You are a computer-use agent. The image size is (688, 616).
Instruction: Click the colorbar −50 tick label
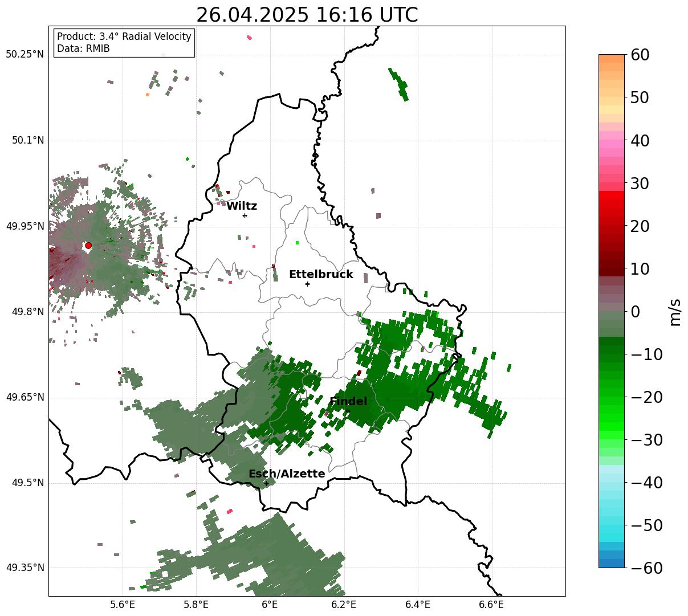click(646, 525)
